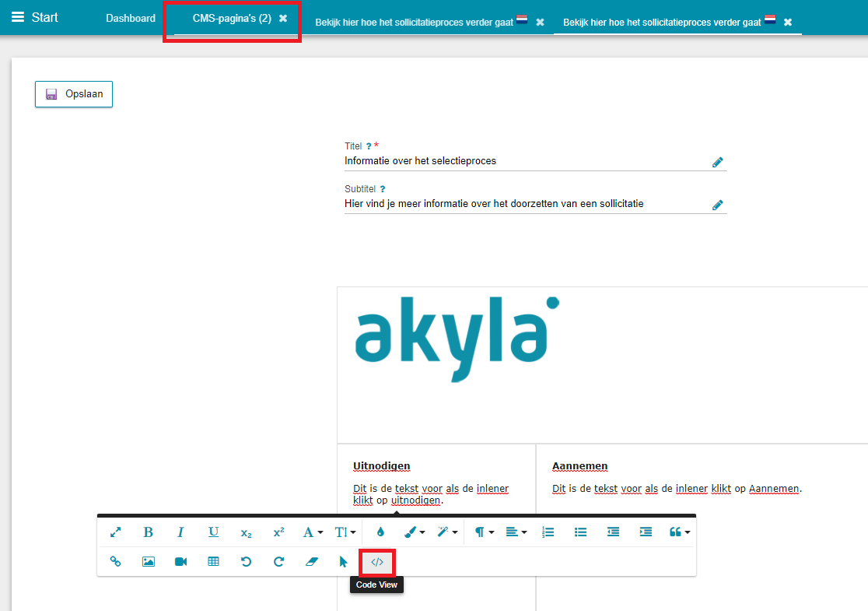Image resolution: width=868 pixels, height=611 pixels.
Task: Apply subscript formatting
Action: click(246, 532)
